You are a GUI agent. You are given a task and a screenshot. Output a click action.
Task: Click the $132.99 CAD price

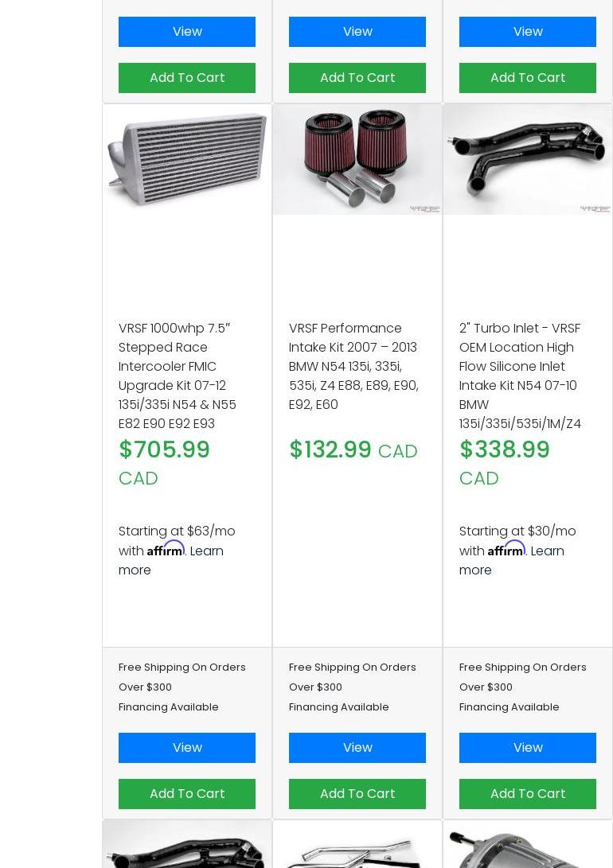coord(353,450)
